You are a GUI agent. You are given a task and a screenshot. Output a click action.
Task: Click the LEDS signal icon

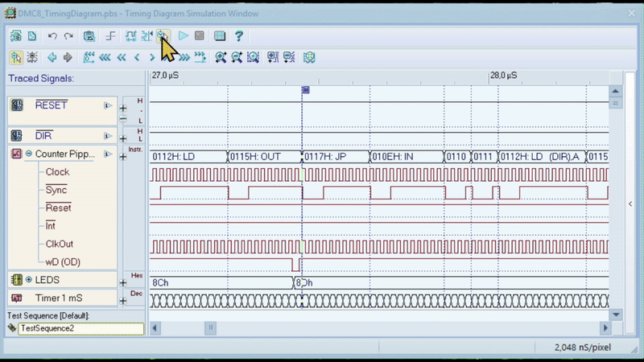point(16,280)
